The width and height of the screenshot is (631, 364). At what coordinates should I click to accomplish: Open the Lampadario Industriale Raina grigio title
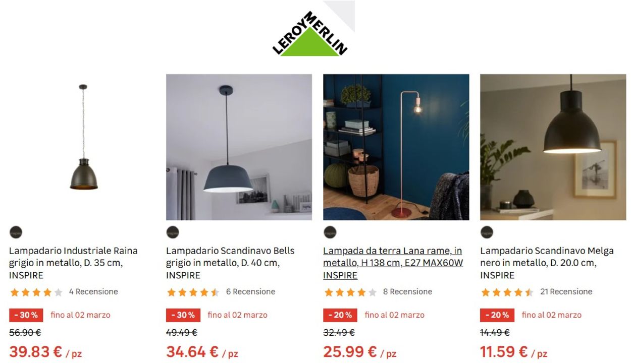pyautogui.click(x=73, y=263)
